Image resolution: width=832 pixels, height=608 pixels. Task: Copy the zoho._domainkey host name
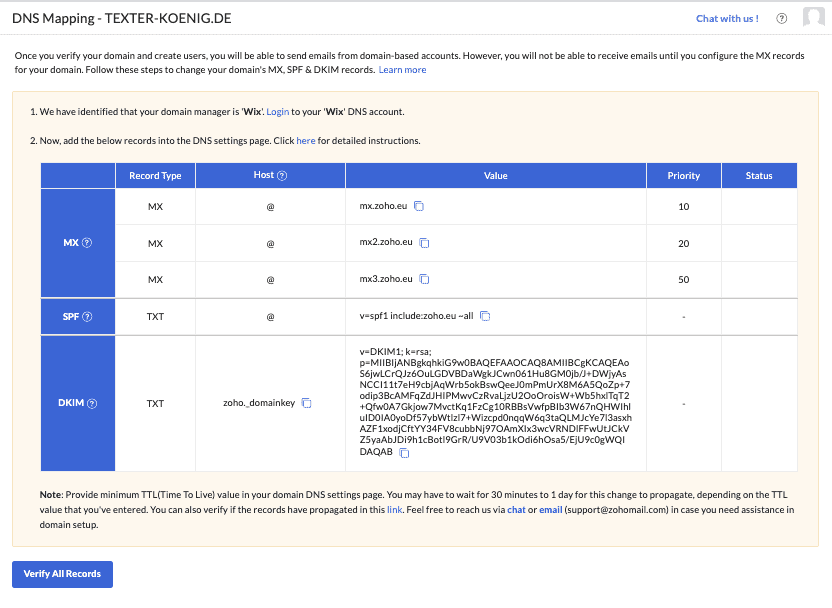coord(306,403)
